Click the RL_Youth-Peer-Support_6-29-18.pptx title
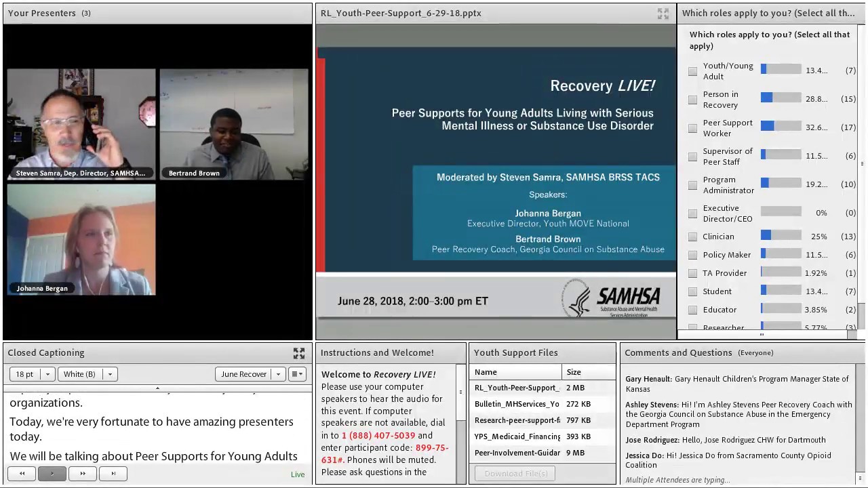Viewport: 868px width, 488px height. 401,13
